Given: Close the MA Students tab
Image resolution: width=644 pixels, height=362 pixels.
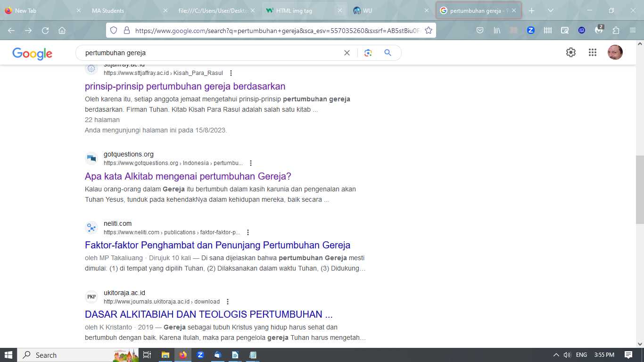Looking at the screenshot, I should (165, 10).
